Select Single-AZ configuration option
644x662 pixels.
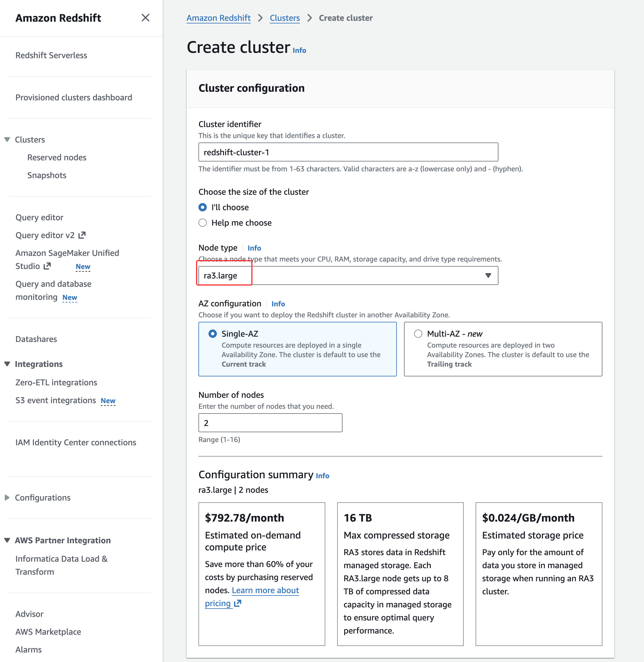212,334
